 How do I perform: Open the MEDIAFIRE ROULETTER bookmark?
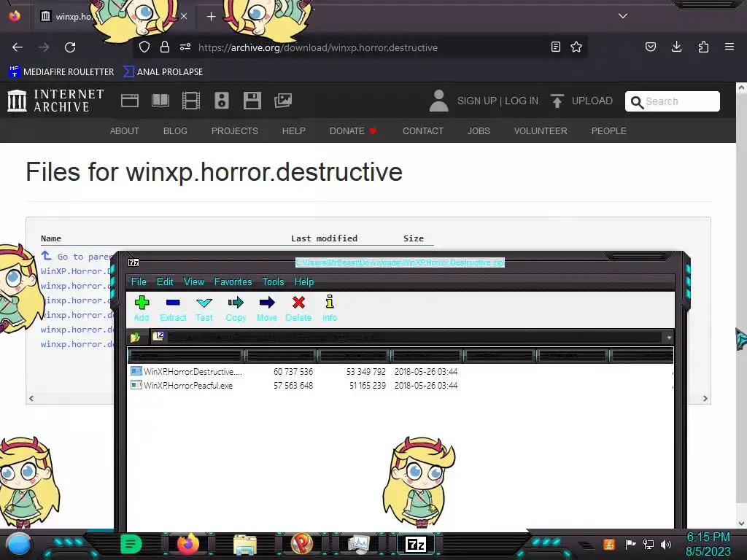(x=61, y=72)
